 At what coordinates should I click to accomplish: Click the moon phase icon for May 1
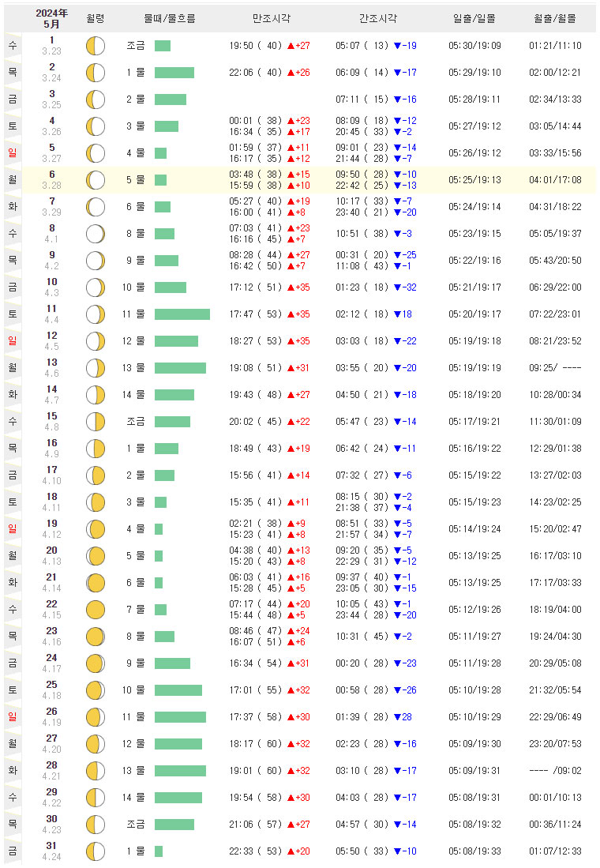point(96,46)
